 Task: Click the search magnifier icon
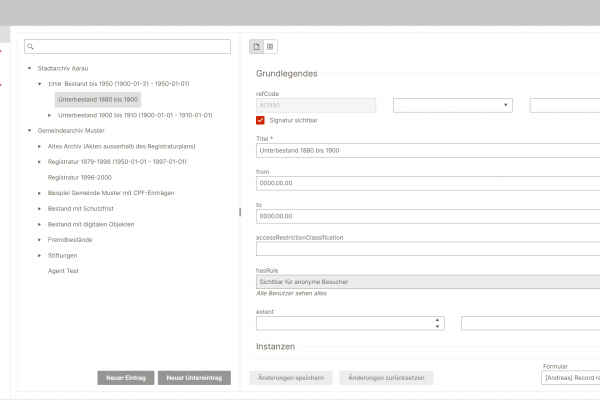(x=31, y=47)
